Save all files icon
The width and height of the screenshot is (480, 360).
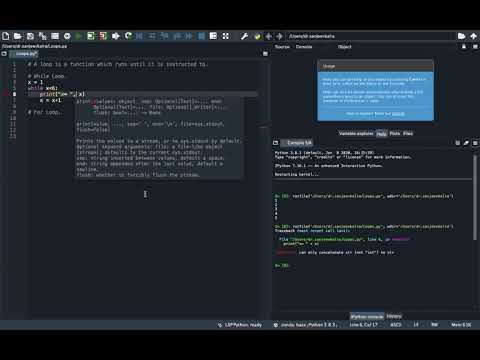[x=42, y=36]
